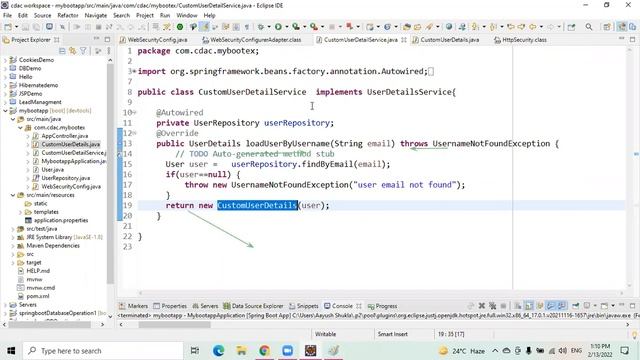Collapse the src/main/resources folder
This screenshot has height=360, width=640.
(13, 195)
